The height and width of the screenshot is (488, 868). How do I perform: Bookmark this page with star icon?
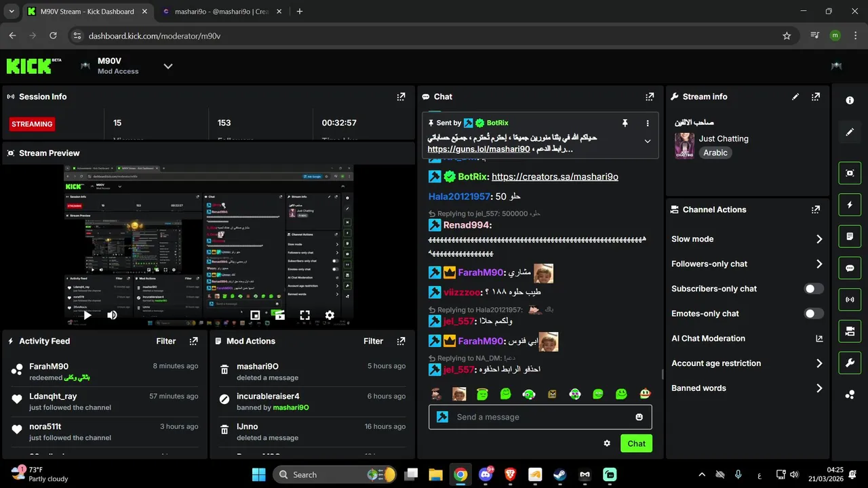[x=787, y=36]
